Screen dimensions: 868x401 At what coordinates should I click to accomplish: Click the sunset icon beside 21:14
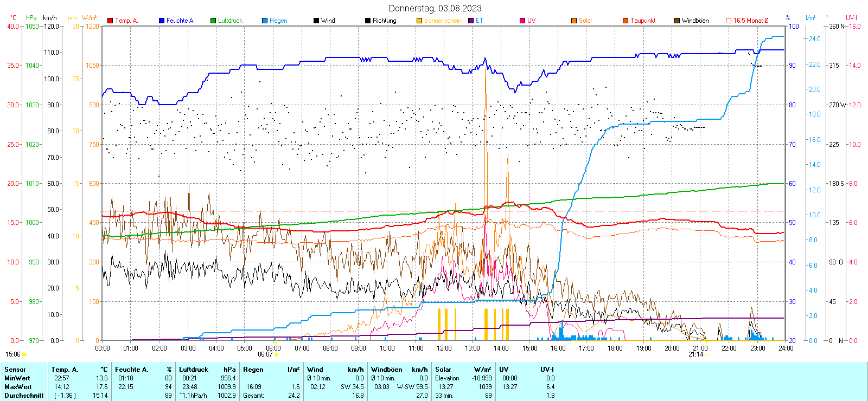click(706, 354)
